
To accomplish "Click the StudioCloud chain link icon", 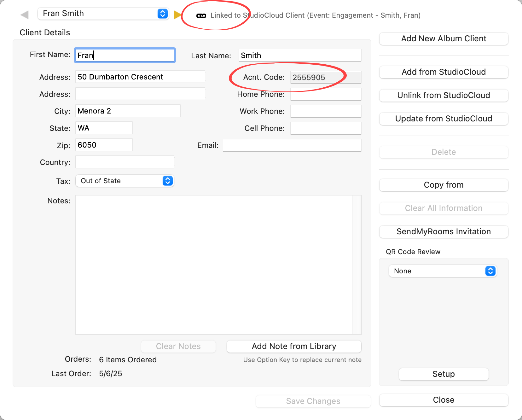I will pyautogui.click(x=201, y=15).
